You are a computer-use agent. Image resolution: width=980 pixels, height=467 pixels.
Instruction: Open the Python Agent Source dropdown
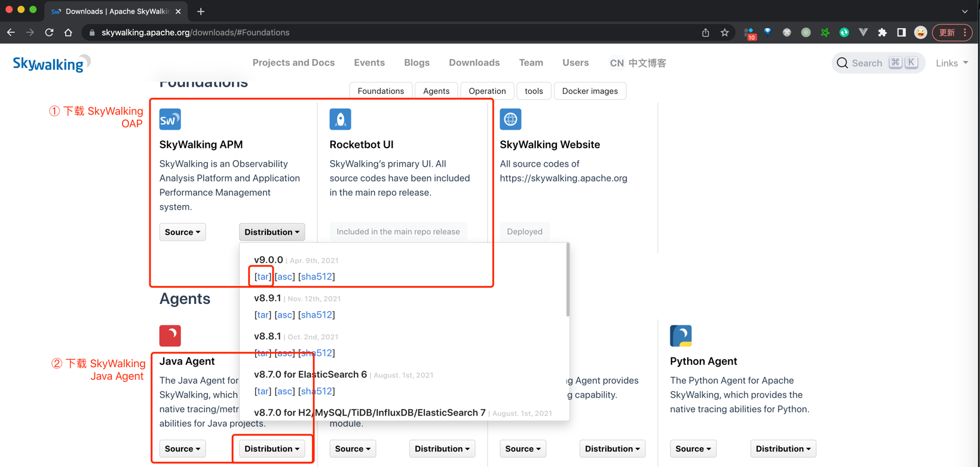(x=693, y=448)
